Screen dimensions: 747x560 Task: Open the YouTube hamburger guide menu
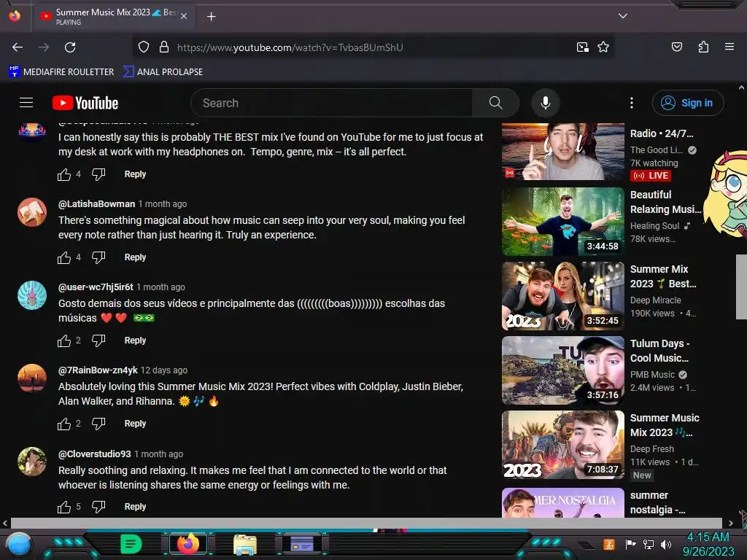point(26,102)
